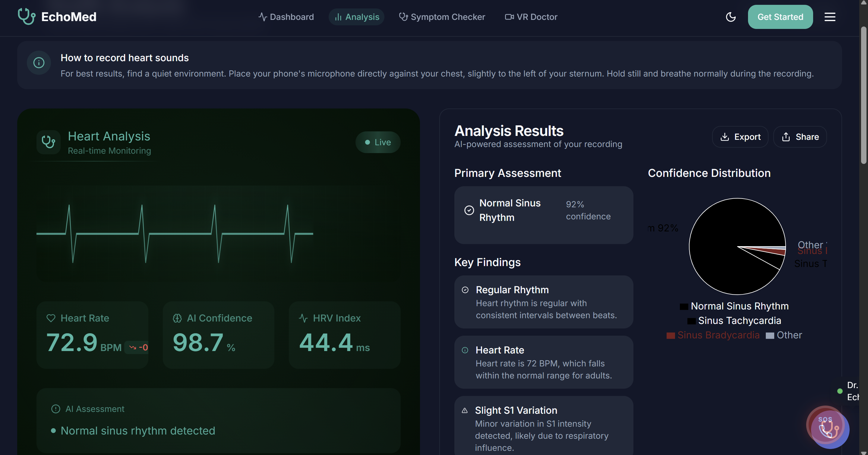Toggle dark mode moon icon
The height and width of the screenshot is (455, 868).
(731, 17)
